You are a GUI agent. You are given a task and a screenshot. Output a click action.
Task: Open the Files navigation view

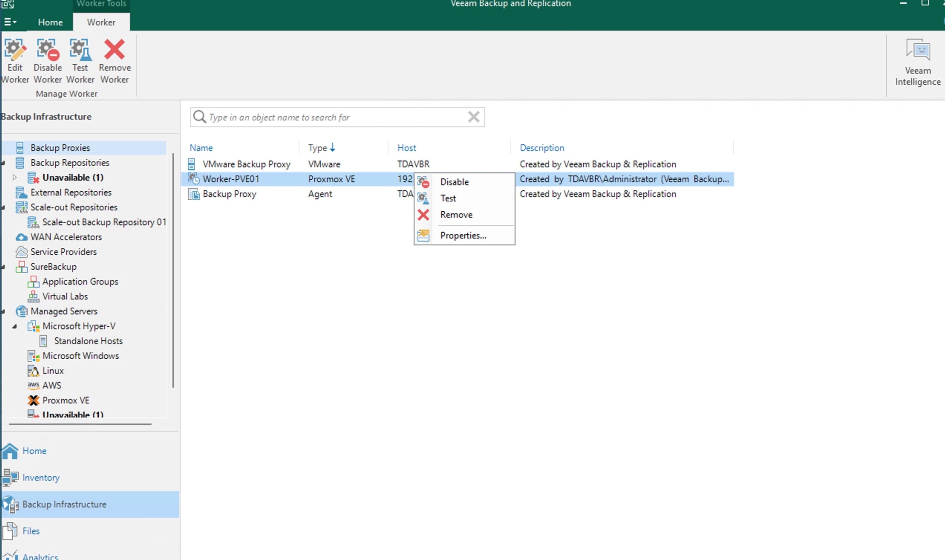click(x=31, y=531)
